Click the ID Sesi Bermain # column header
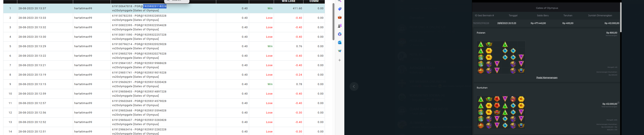644x135 pixels. [x=484, y=16]
